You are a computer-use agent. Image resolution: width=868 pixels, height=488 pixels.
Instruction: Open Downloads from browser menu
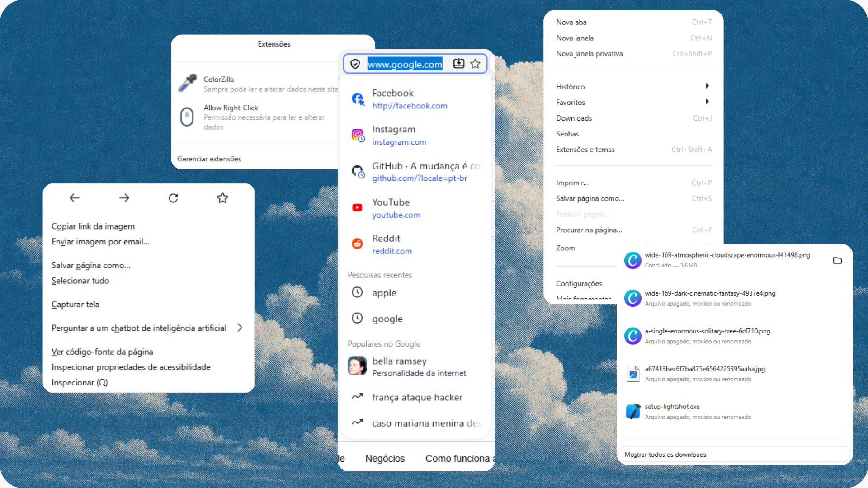(x=634, y=118)
